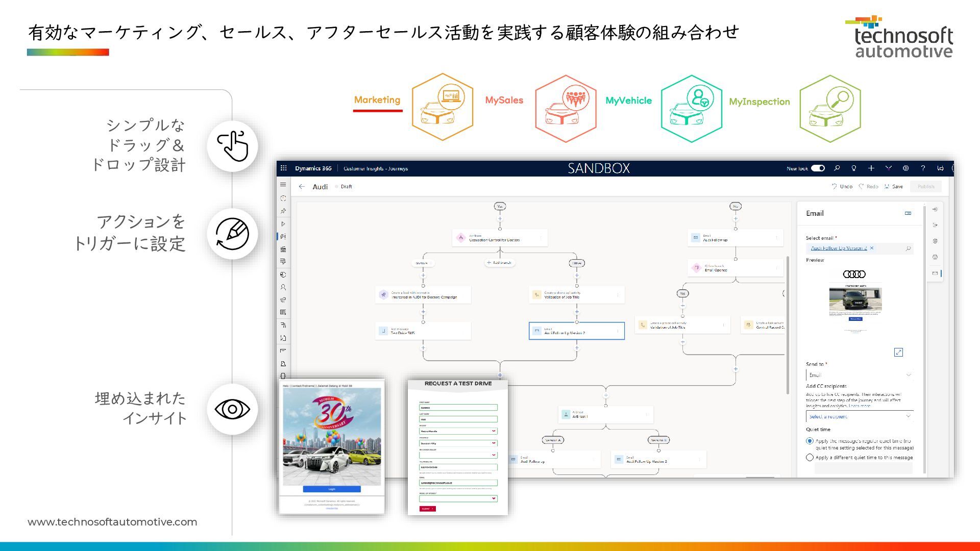Select the MySales label
Viewport: 980px width, 551px height.
tap(504, 101)
